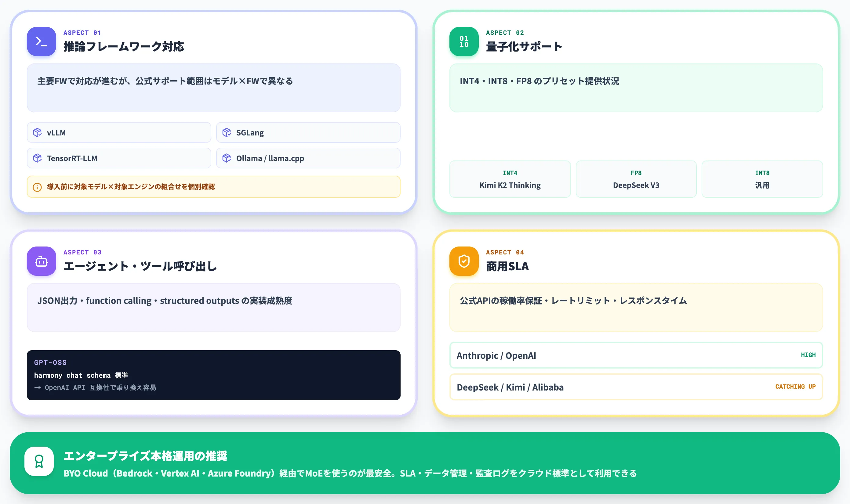Click the package icon beside TensorRT-LLM
This screenshot has width=850, height=504.
(x=37, y=158)
